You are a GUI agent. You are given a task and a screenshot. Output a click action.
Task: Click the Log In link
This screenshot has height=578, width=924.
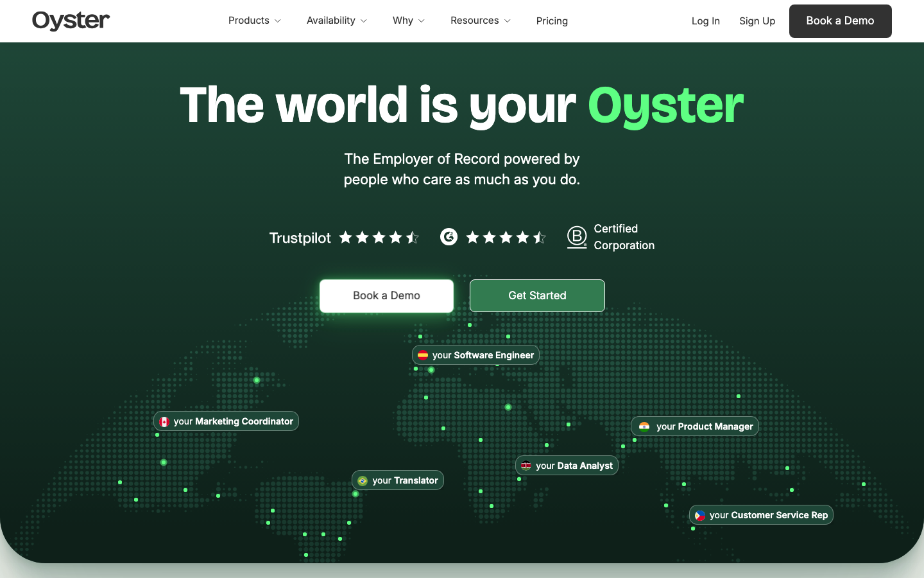tap(706, 21)
